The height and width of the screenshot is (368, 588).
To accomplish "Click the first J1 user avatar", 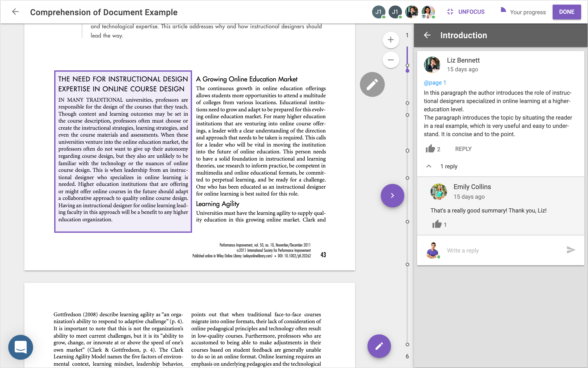I will [x=379, y=12].
